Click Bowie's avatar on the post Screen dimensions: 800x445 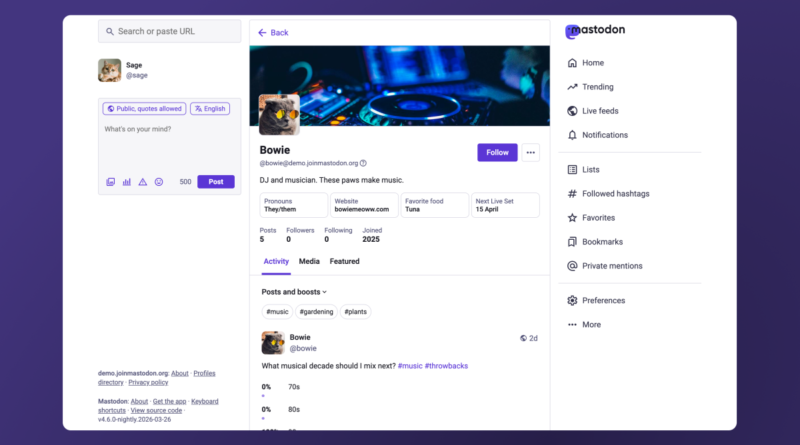pos(273,343)
